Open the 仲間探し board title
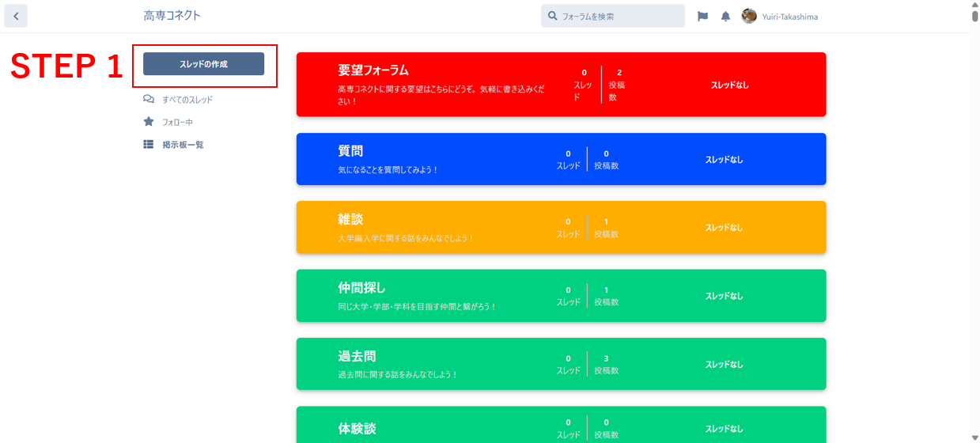 tap(361, 288)
